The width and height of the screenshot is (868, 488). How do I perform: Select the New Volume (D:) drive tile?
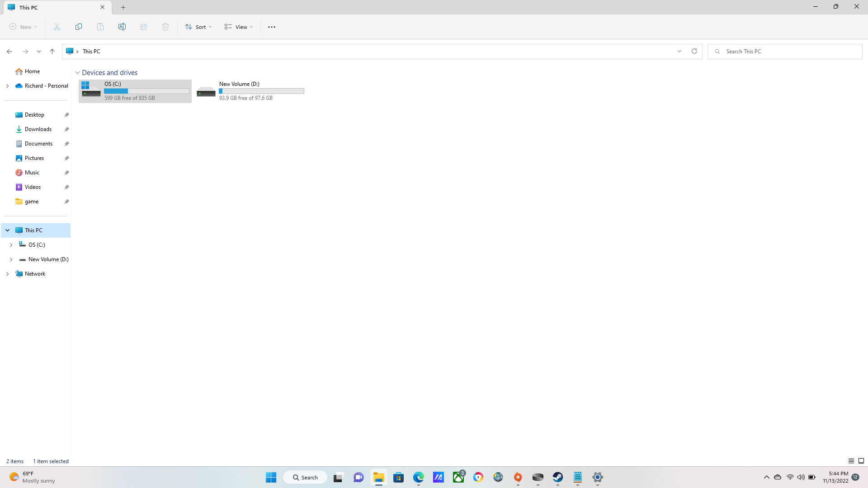250,91
